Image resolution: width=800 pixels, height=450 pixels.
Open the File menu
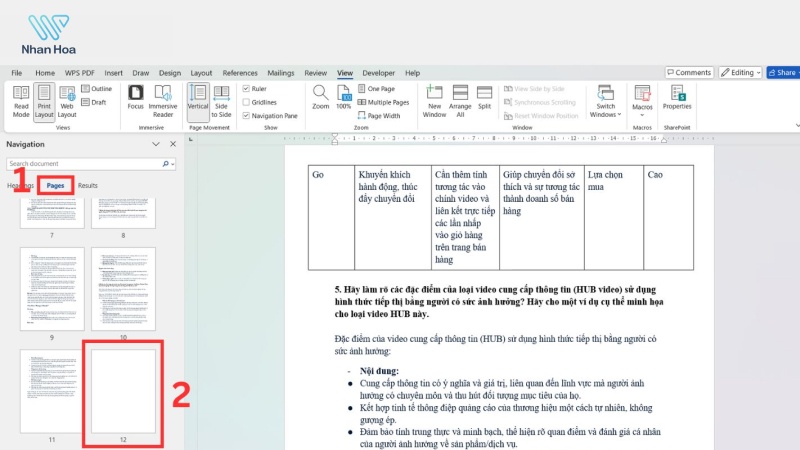click(16, 73)
